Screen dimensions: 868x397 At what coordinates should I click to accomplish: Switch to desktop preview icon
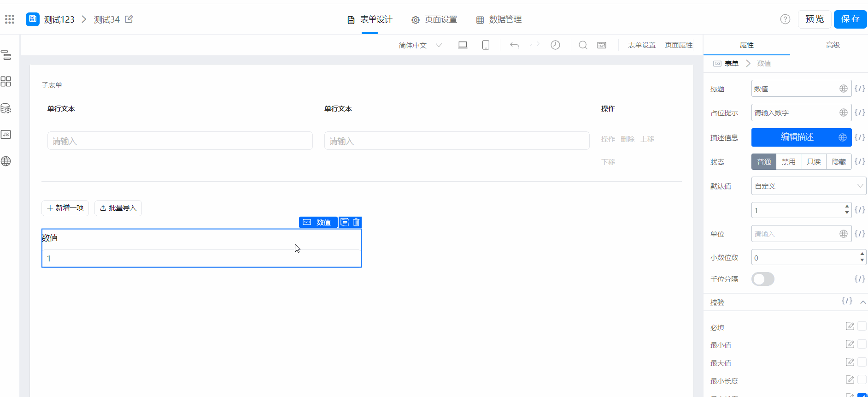(463, 45)
